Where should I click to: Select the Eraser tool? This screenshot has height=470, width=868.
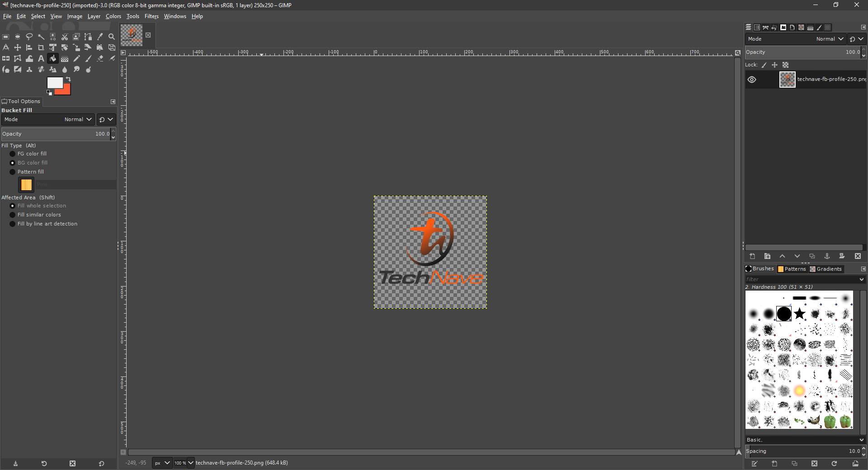(100, 58)
